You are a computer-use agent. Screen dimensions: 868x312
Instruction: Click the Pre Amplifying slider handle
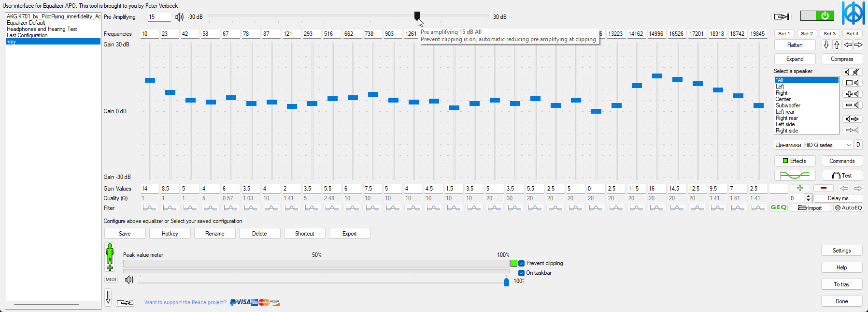click(417, 15)
